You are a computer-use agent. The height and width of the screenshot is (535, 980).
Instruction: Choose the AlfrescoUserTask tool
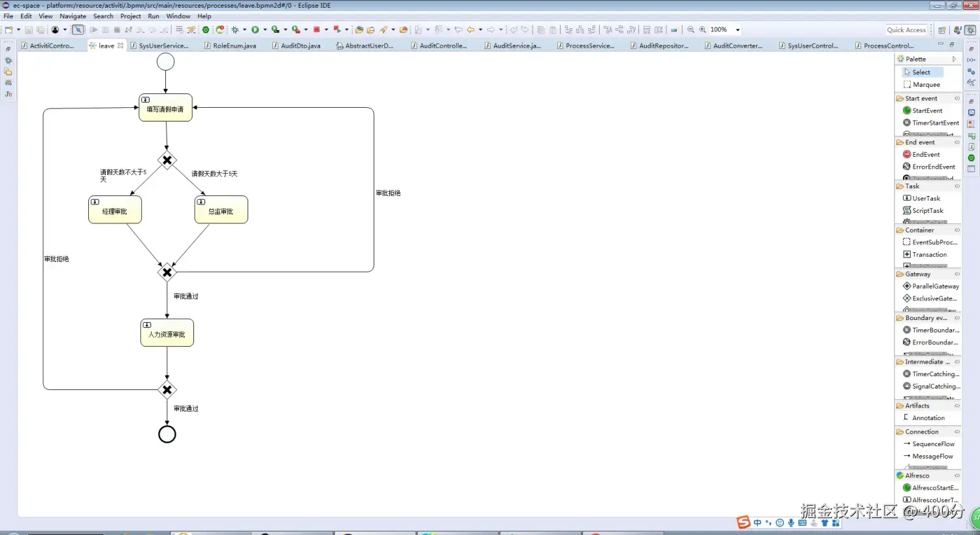coord(930,500)
